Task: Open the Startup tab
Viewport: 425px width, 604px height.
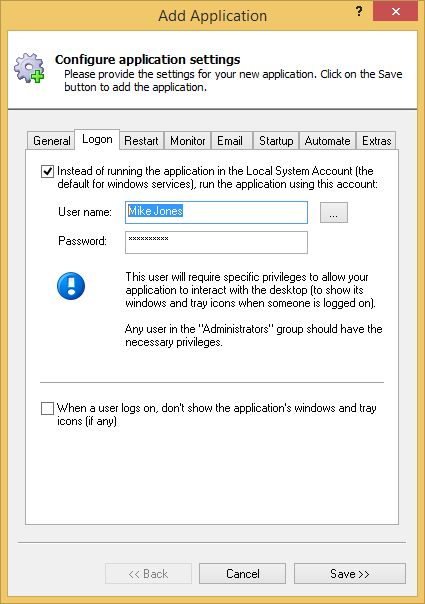Action: pyautogui.click(x=276, y=141)
